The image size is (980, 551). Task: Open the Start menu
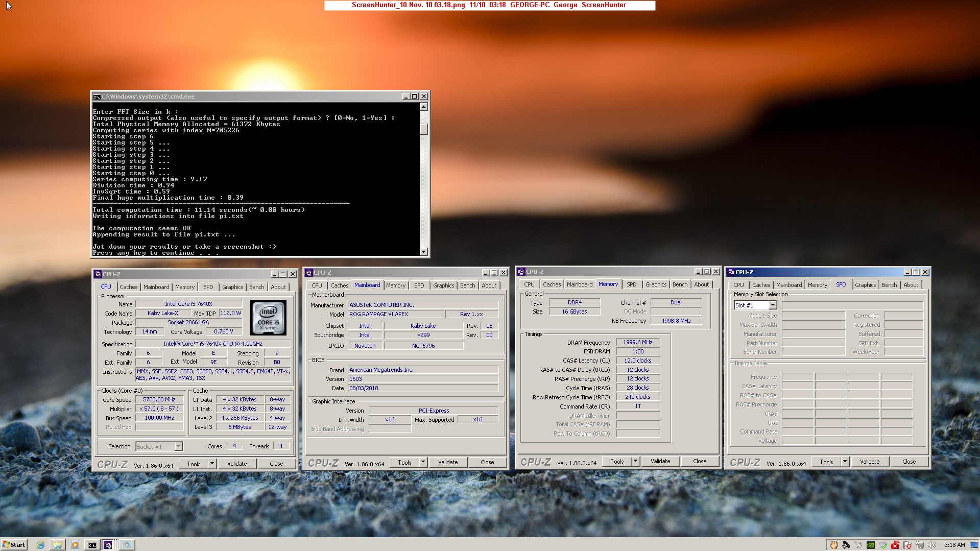pyautogui.click(x=14, y=545)
